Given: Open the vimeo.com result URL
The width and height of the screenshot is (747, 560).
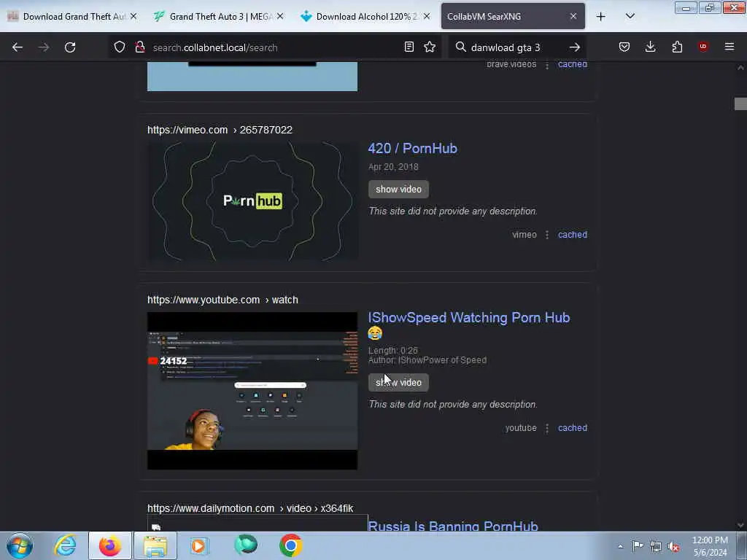Looking at the screenshot, I should click(220, 130).
